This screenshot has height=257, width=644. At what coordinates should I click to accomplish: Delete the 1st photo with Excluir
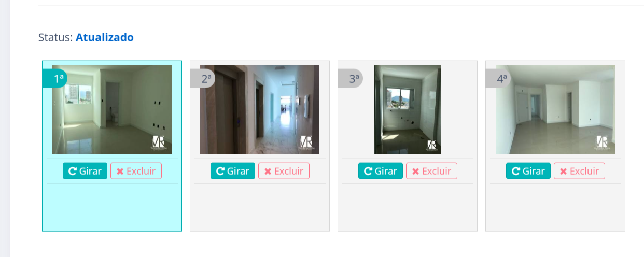click(x=136, y=171)
